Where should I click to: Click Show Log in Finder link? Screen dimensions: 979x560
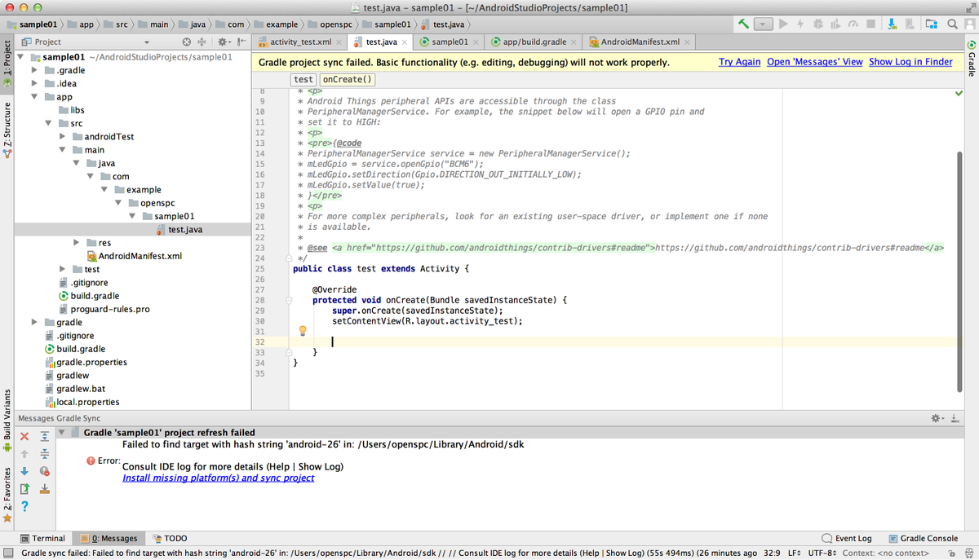[x=910, y=62]
